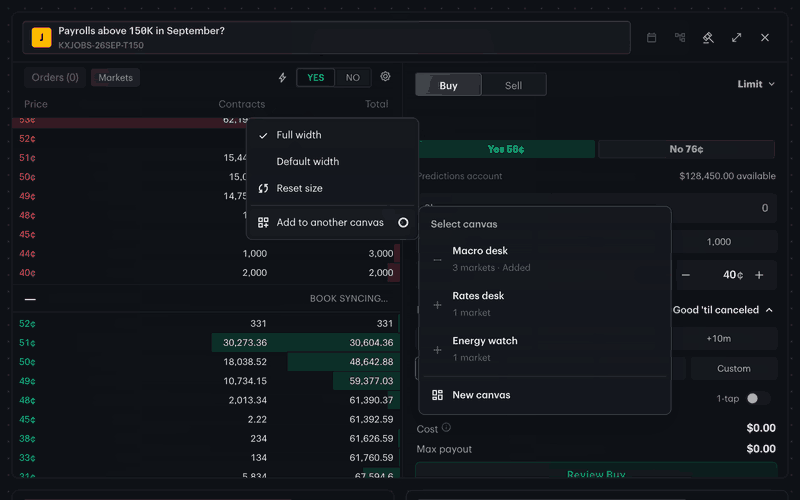
Task: Decrease limit price with minus button
Action: [686, 275]
